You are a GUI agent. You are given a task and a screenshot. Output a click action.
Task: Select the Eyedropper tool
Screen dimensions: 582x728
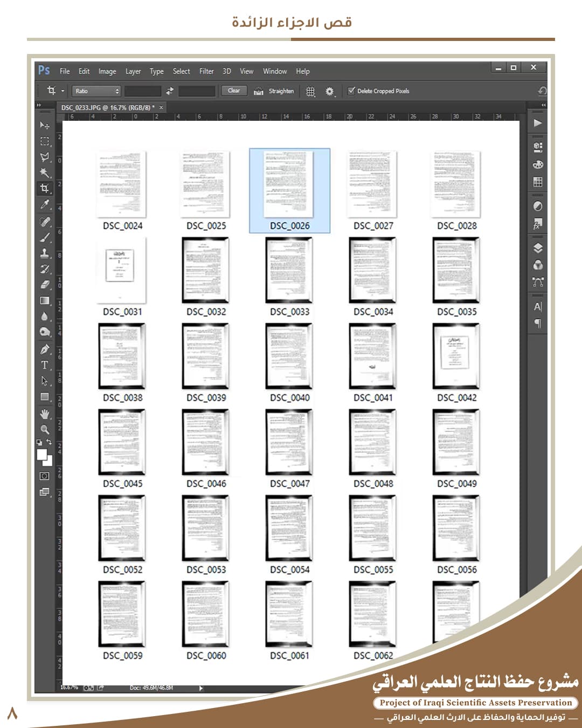tap(45, 204)
